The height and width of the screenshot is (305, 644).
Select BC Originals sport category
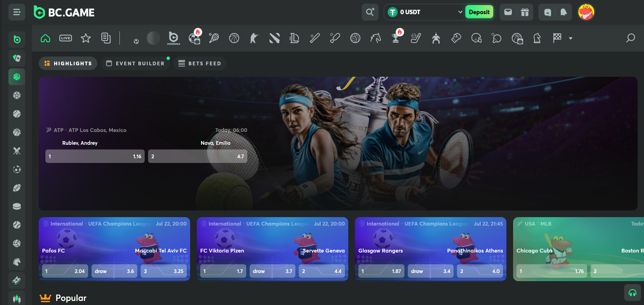pos(174,38)
